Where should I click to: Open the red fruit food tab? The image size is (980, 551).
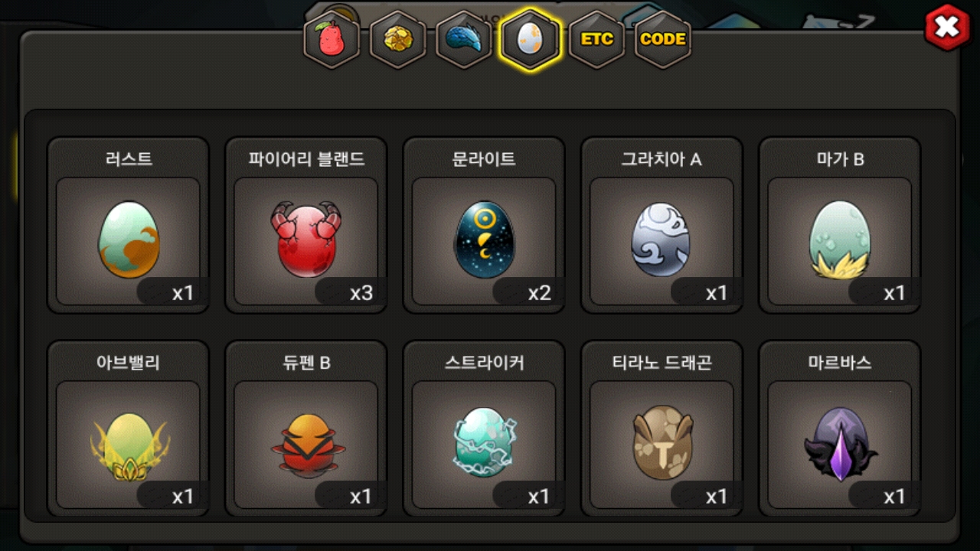[332, 40]
